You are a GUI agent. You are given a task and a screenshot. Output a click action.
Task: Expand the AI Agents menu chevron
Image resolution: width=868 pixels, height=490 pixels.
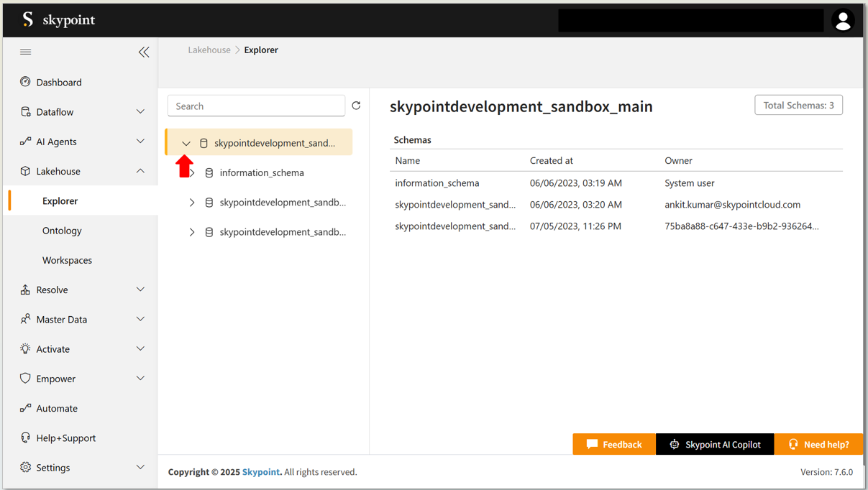click(x=140, y=142)
